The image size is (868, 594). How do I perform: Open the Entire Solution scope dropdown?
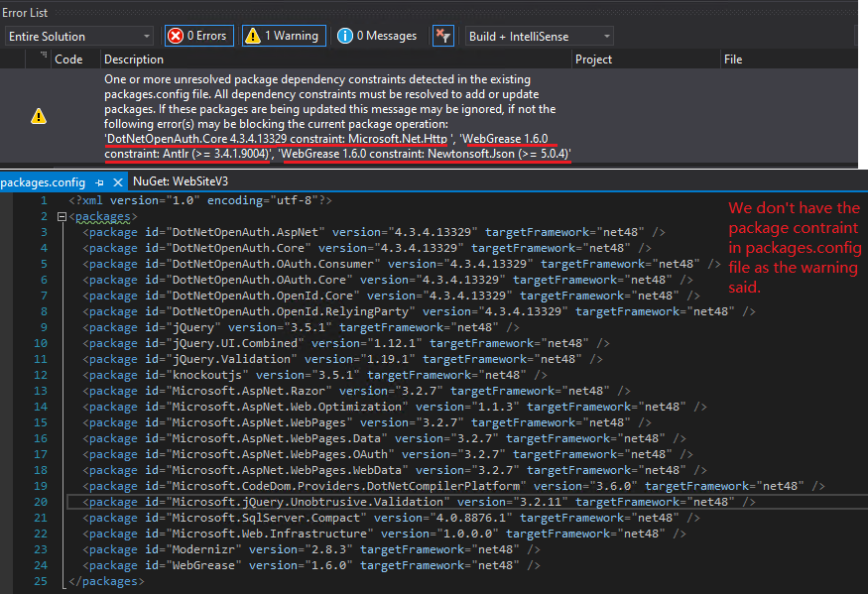79,37
